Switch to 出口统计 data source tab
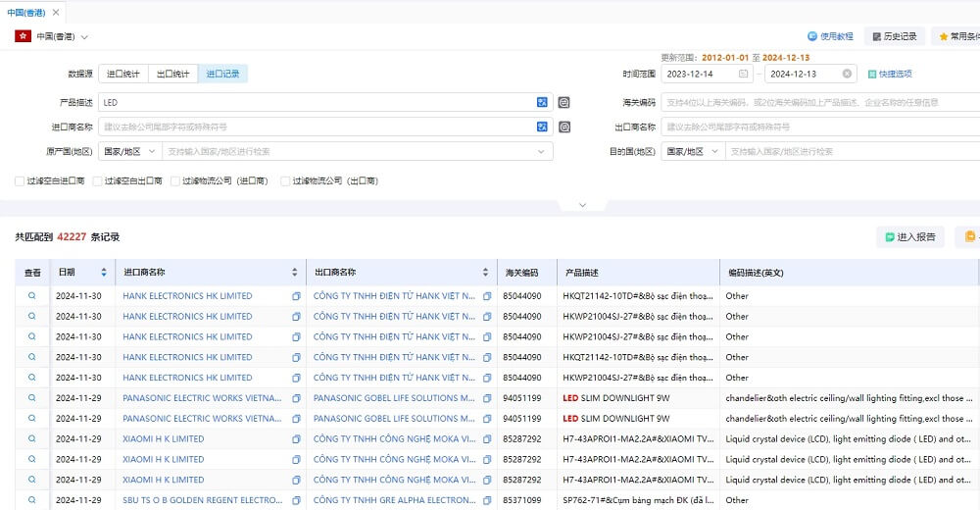The height and width of the screenshot is (510, 980). click(x=173, y=74)
